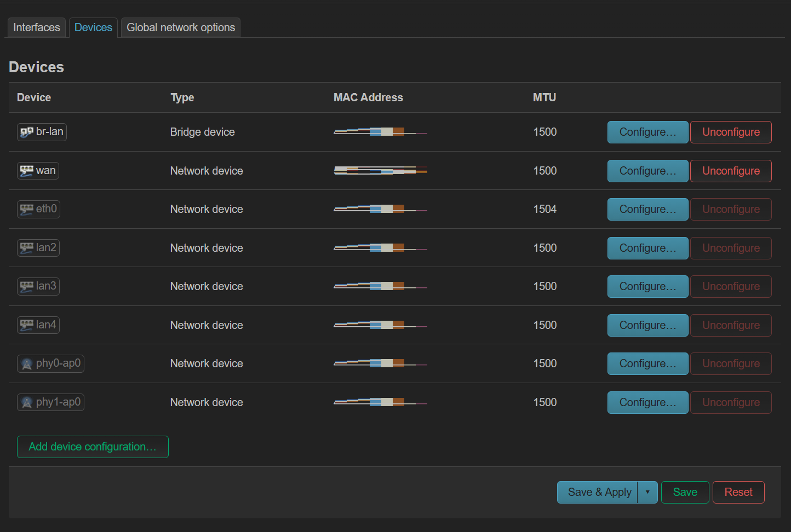
Task: Click the green Save button
Action: [x=685, y=492]
